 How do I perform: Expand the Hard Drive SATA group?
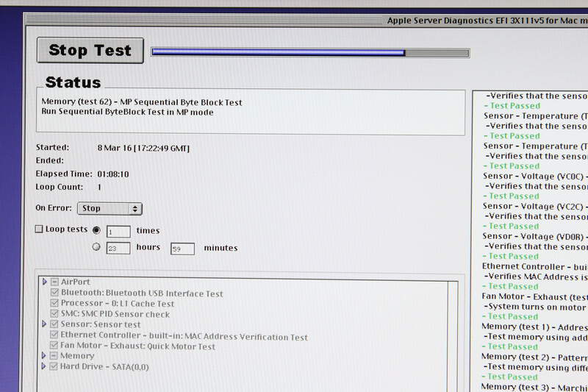[45, 366]
